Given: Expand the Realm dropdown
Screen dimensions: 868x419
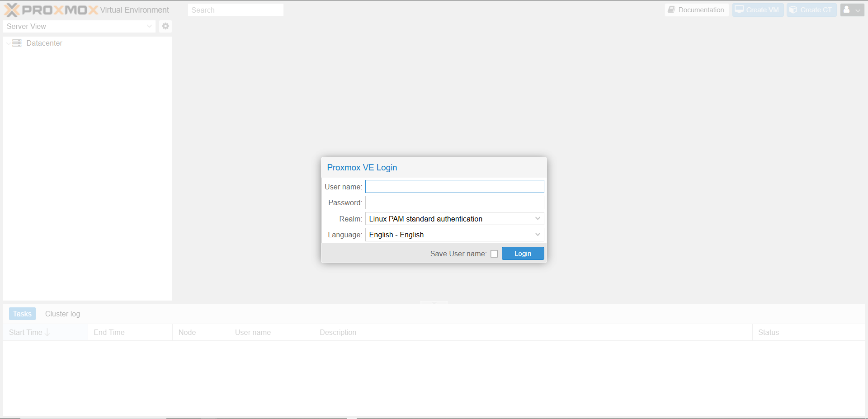Looking at the screenshot, I should click(x=538, y=219).
